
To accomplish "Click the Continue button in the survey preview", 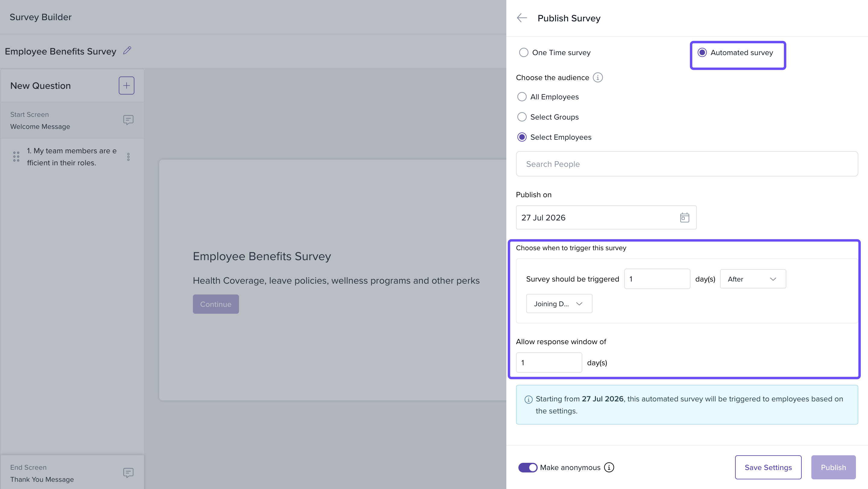I will (x=216, y=304).
